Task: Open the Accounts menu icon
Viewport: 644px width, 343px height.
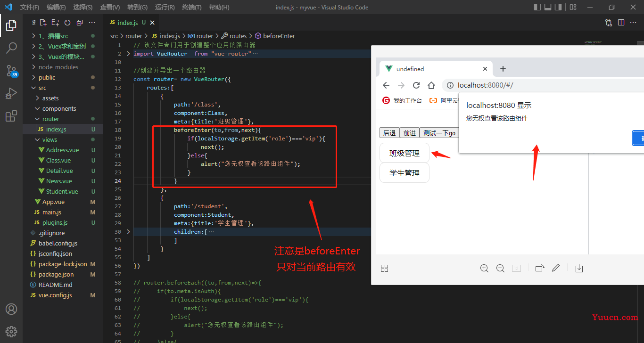Action: (11, 309)
